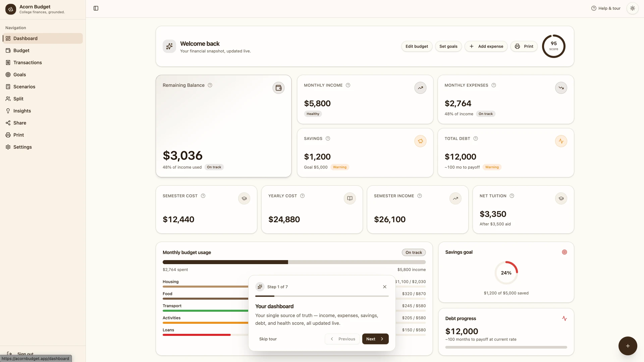Screen dimensions: 644x362
Task: Navigate to Goals
Action: 43,74
